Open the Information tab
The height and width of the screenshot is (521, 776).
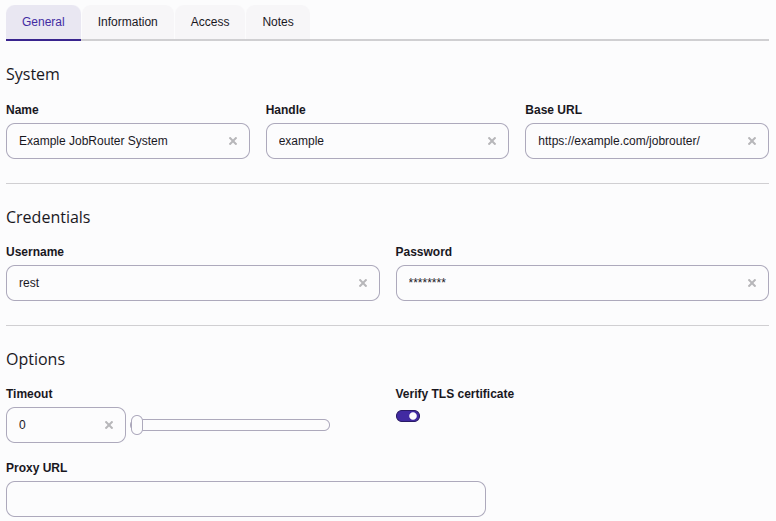128,22
